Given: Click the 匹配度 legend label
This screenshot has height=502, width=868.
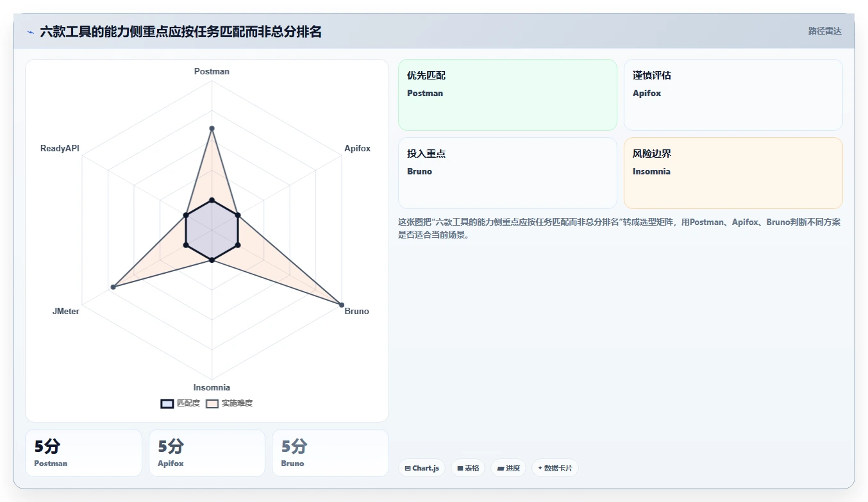Looking at the screenshot, I should [188, 403].
